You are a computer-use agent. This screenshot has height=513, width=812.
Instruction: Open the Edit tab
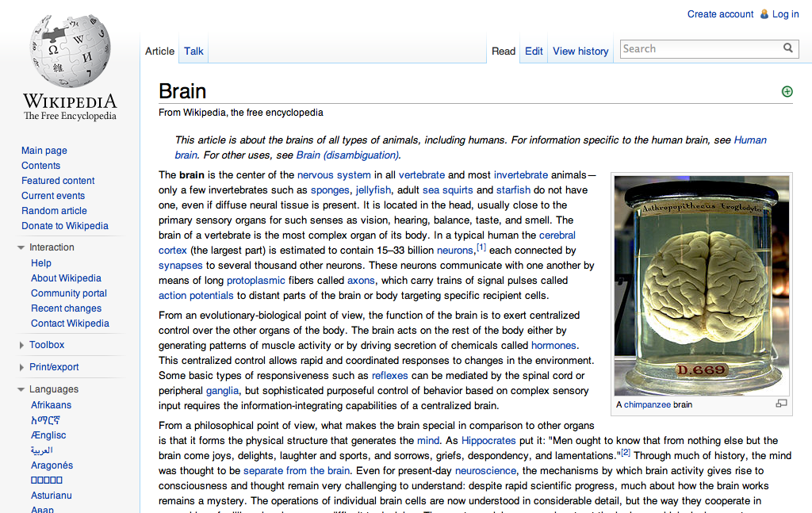click(x=534, y=52)
